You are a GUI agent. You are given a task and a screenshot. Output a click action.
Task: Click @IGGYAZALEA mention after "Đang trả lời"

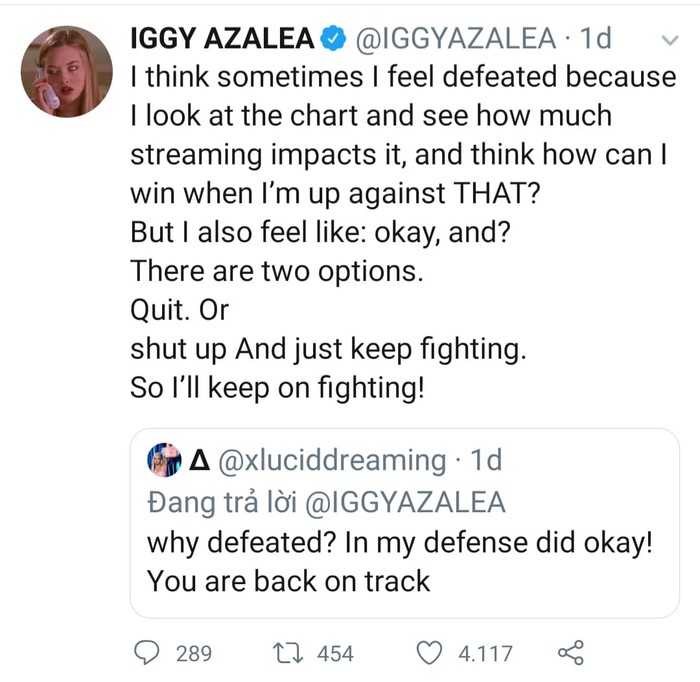tap(403, 501)
